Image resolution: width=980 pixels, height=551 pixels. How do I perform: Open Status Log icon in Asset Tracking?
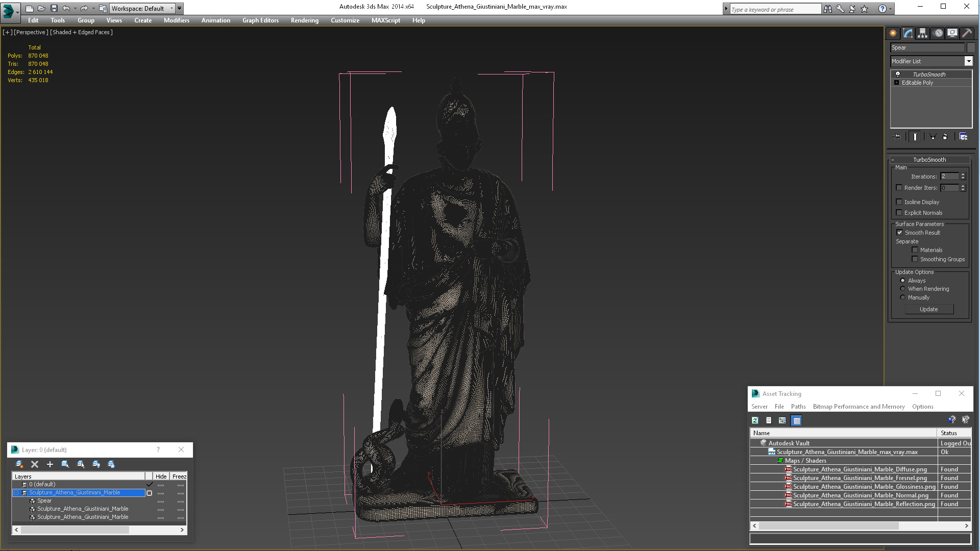(x=769, y=420)
